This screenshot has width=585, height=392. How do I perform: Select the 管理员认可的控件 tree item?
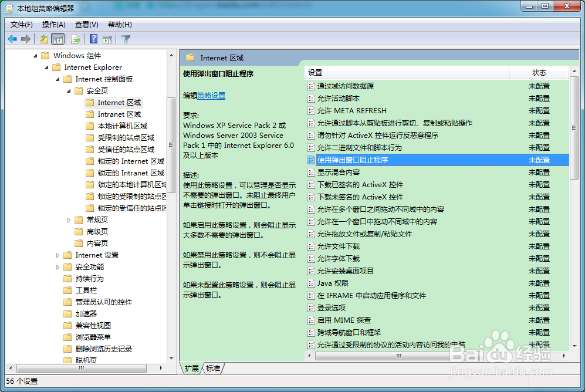click(x=104, y=302)
